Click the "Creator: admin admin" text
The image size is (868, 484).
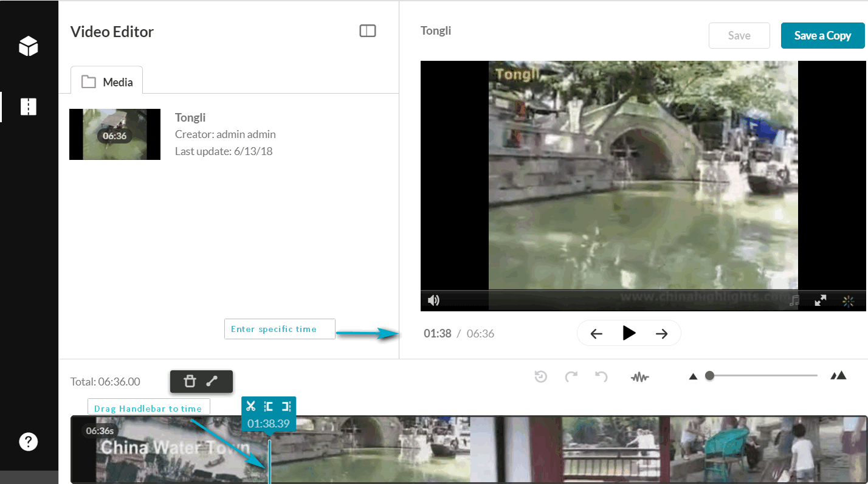226,134
